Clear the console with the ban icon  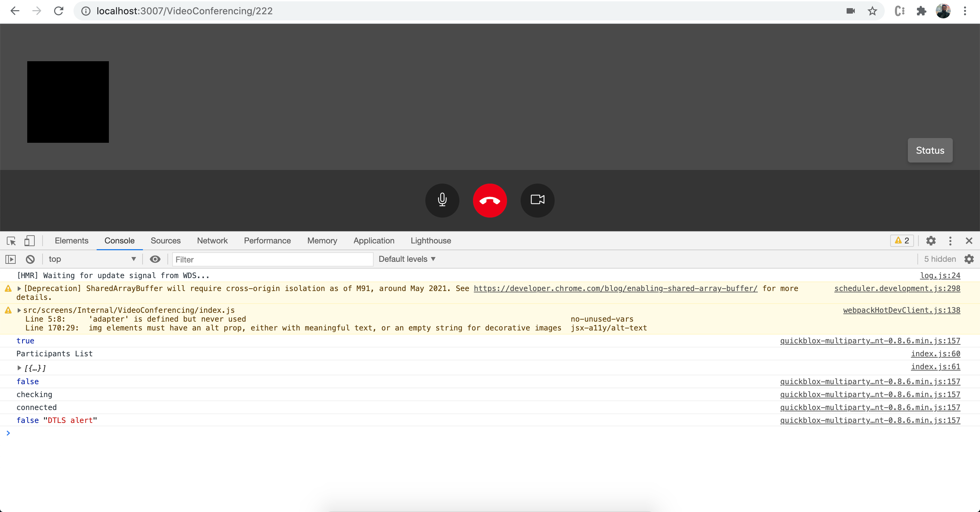(30, 259)
